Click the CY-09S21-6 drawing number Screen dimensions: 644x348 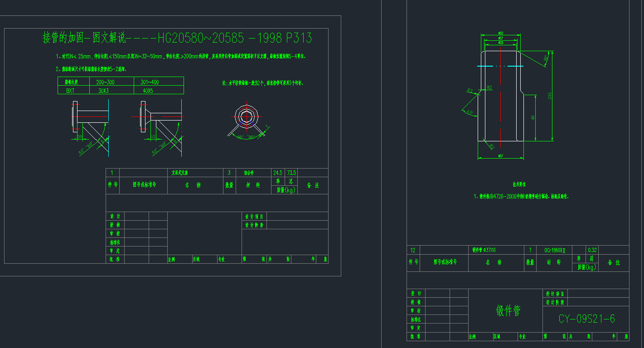586,319
